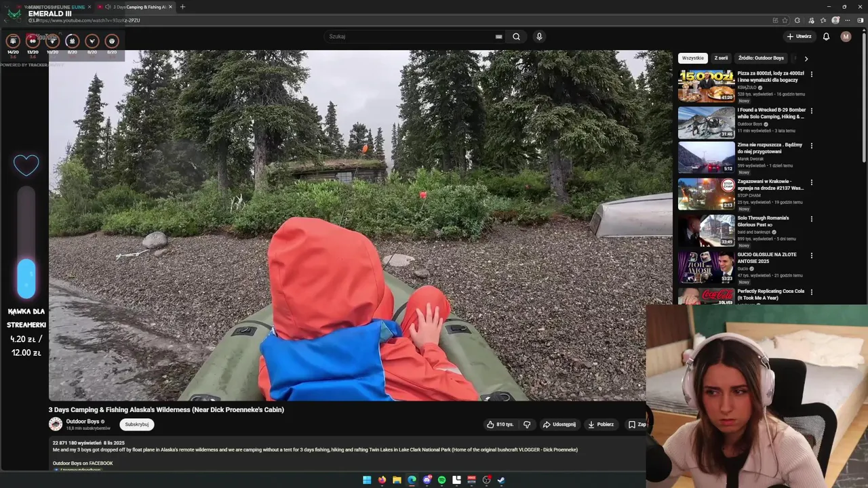Screen dimensions: 868x488
Task: Open options menu for 'Zima nie rozpuszcza' video
Action: click(x=812, y=146)
